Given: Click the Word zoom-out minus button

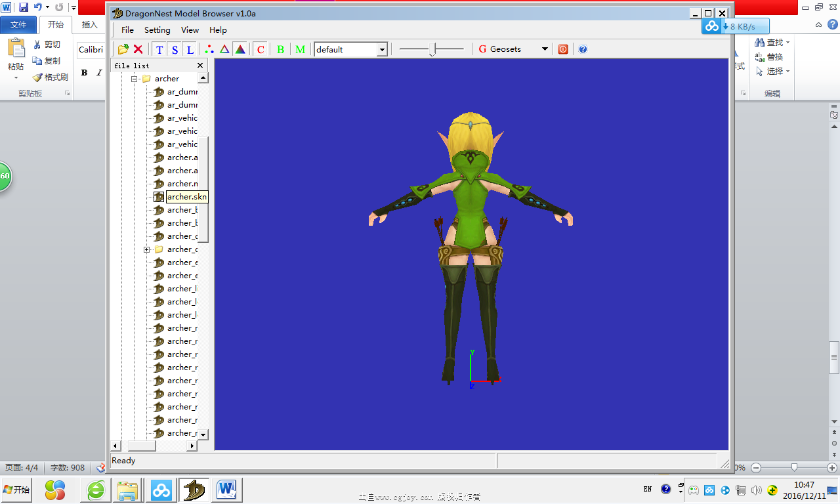Looking at the screenshot, I should click(756, 468).
